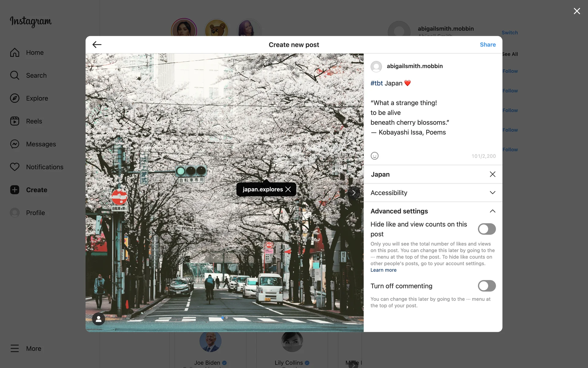Remove the Japan location tag
Viewport: 588px width, 368px height.
click(492, 174)
